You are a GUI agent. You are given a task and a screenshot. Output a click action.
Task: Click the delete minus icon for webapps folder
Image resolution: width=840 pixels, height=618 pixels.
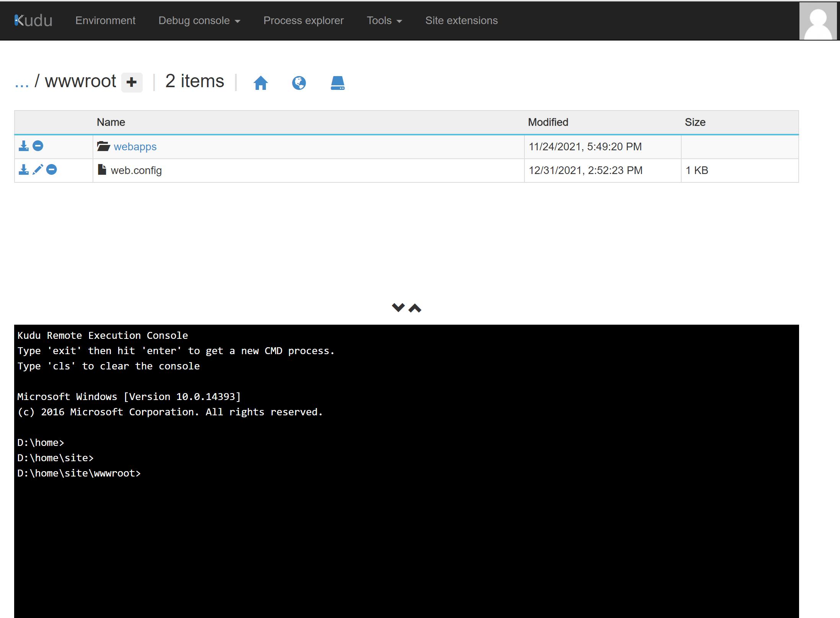pos(38,146)
